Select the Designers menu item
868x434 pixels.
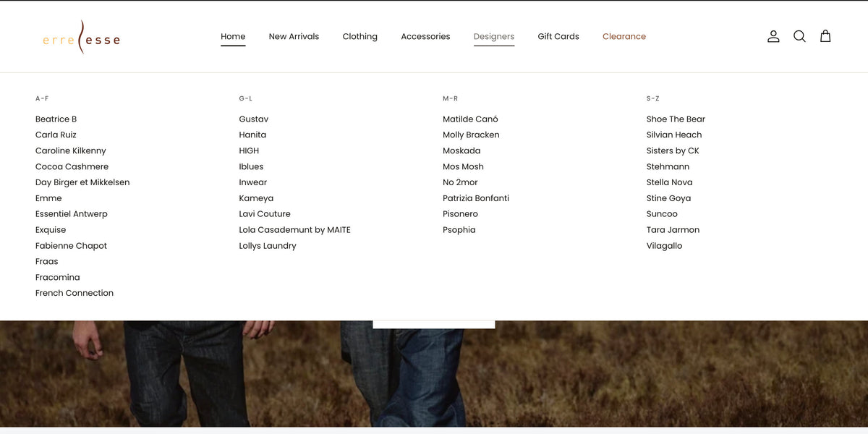click(494, 36)
